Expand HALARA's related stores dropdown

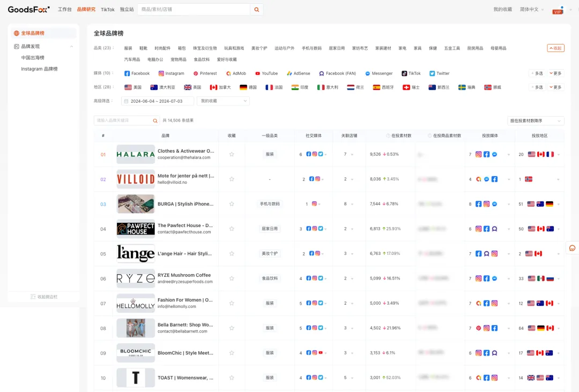click(x=352, y=155)
